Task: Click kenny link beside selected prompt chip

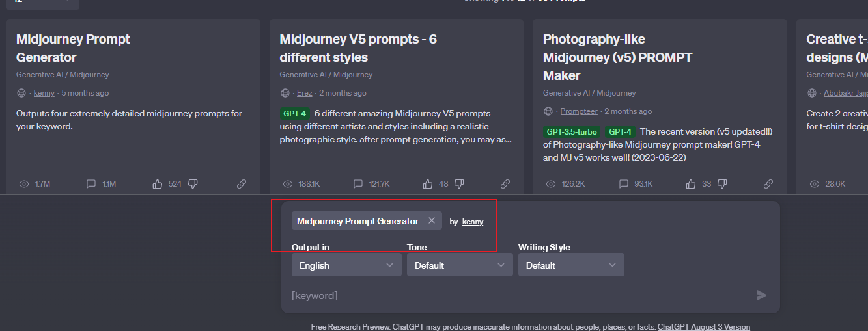Action: click(x=473, y=222)
